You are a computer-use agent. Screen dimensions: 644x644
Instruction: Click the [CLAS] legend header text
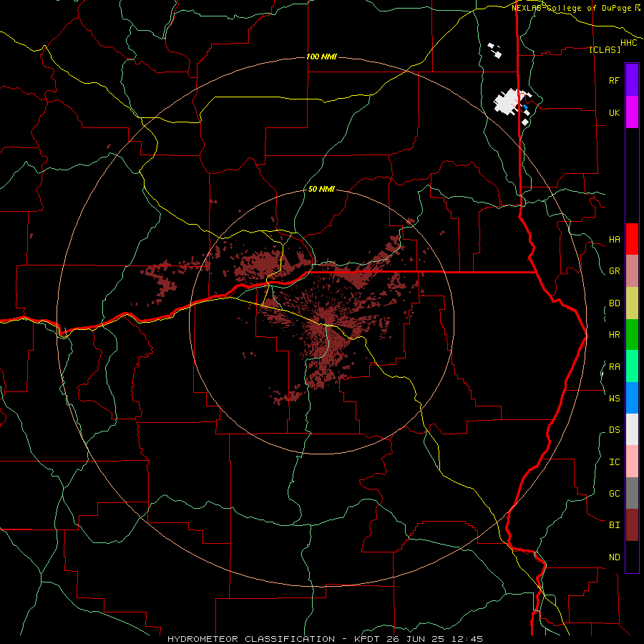[605, 49]
